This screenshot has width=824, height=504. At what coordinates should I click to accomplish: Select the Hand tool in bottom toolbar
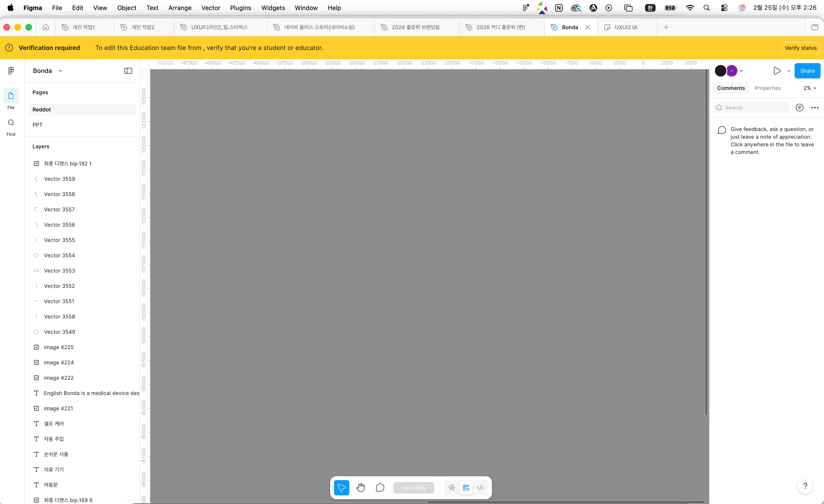(361, 488)
